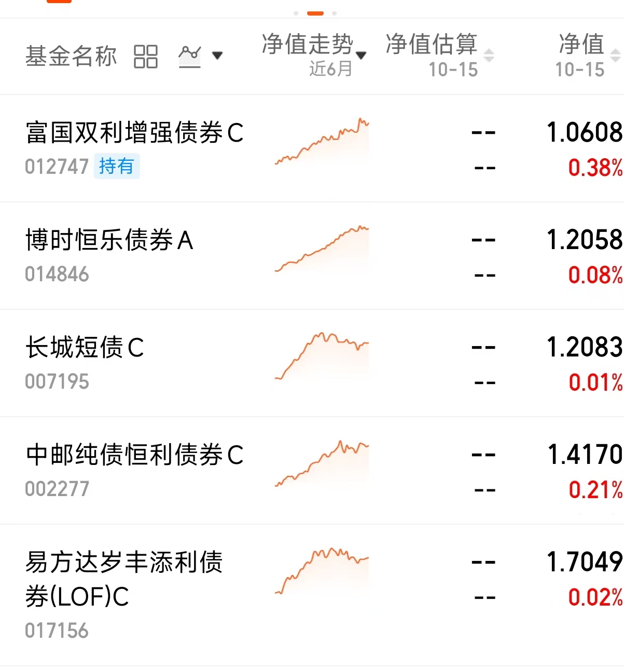View 长城短债C trend chart thumbnail
Viewport: 624px width, 672px height.
point(322,356)
